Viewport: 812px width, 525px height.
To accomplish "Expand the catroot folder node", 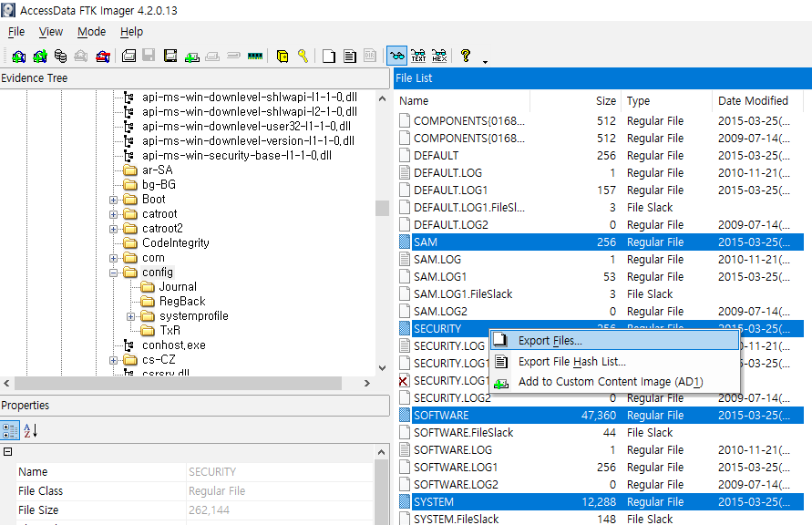I will point(113,214).
